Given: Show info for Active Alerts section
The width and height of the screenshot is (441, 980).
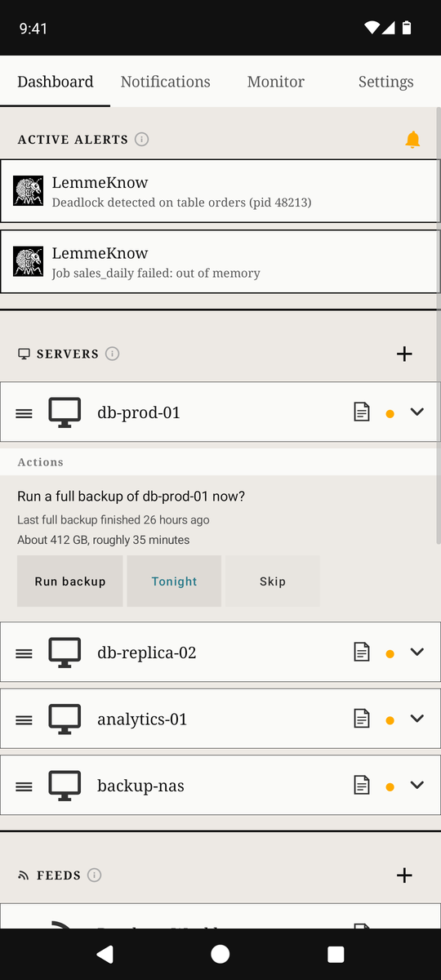Looking at the screenshot, I should tap(141, 140).
